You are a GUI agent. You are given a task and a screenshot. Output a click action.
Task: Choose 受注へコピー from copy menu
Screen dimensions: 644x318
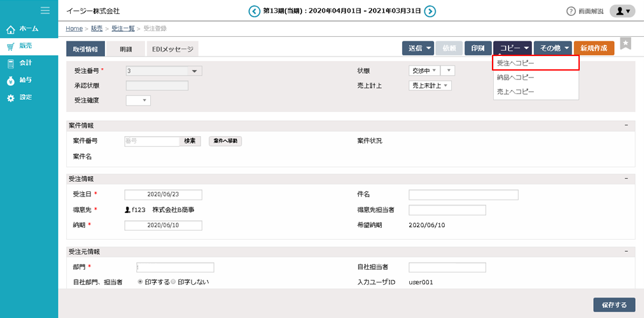click(x=535, y=63)
